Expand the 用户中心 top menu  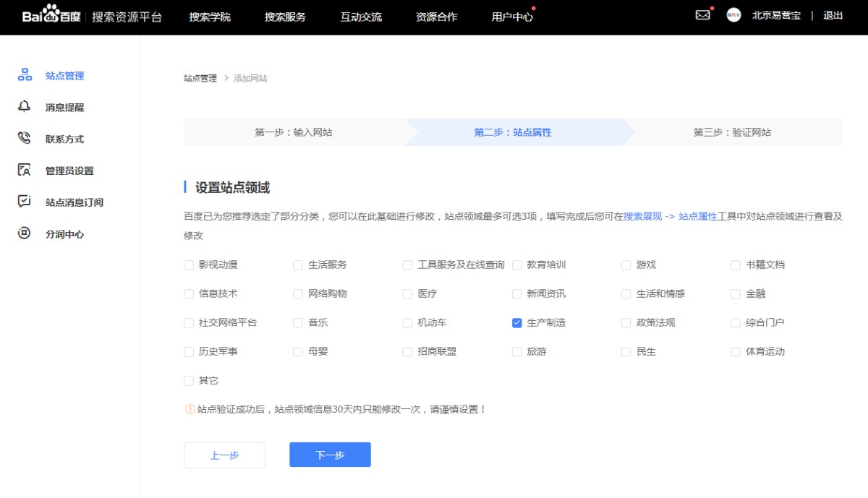[512, 17]
